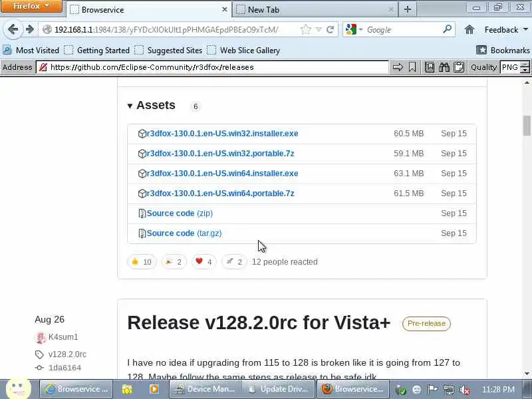The height and width of the screenshot is (399, 532).
Task: Toggle thumbs-up reaction with 10
Action: pos(142,261)
